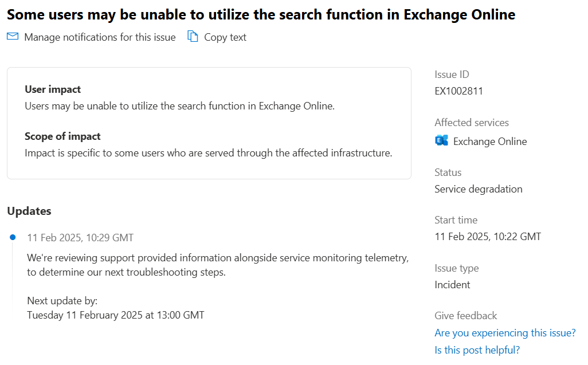This screenshot has width=588, height=365.
Task: Click the User impact heading
Action: [x=53, y=89]
